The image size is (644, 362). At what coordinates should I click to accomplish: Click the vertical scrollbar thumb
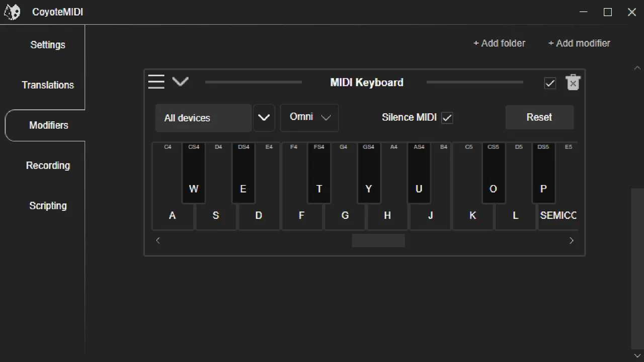pos(637,268)
